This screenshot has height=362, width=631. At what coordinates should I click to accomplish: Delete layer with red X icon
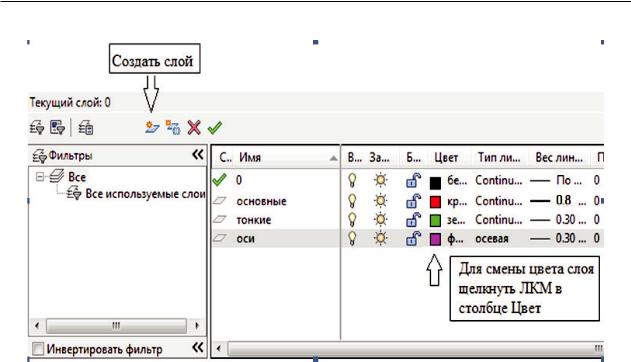(194, 128)
